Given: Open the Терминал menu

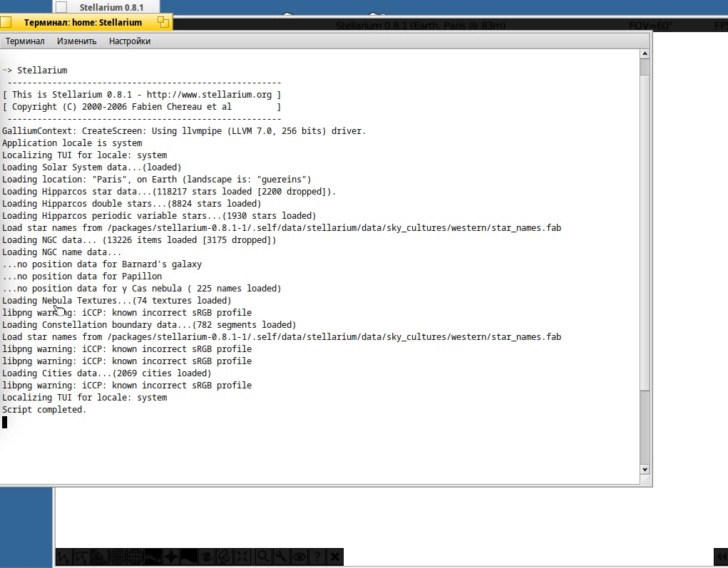Looking at the screenshot, I should pyautogui.click(x=25, y=41).
